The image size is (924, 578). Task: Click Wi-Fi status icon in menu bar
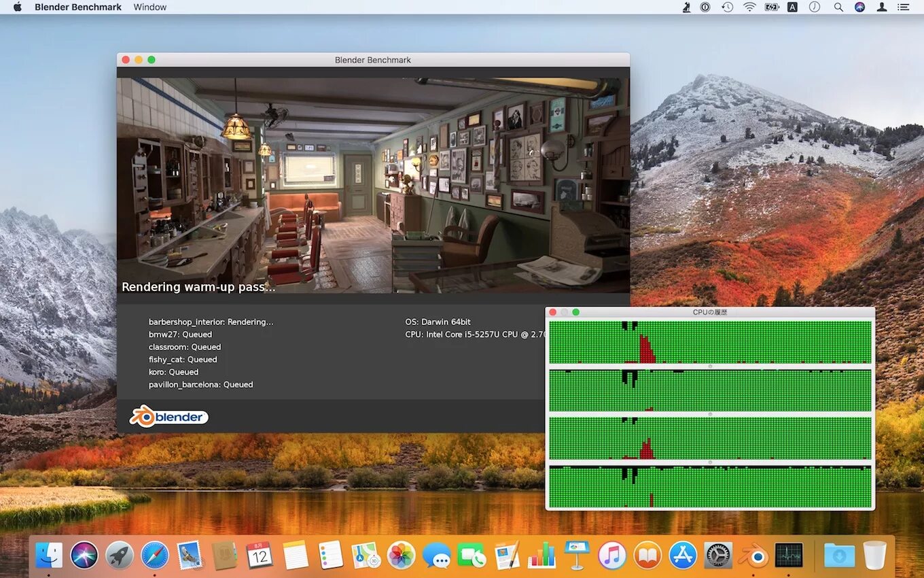point(749,7)
